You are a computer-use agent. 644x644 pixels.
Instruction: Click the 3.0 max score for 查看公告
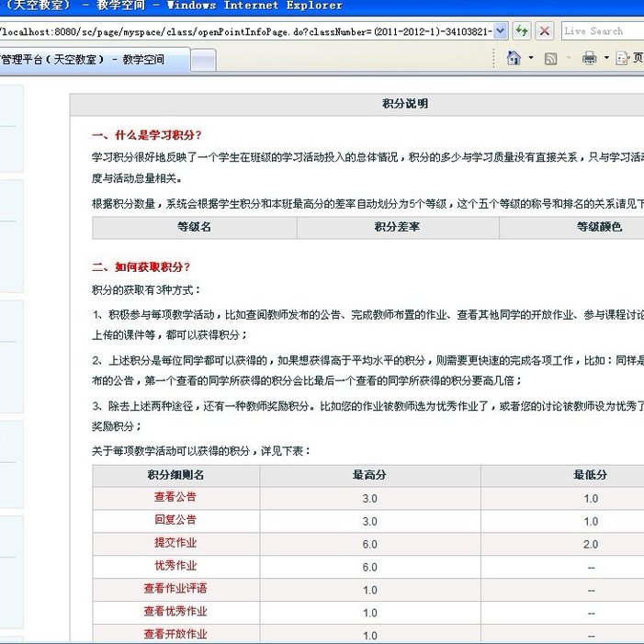(369, 499)
